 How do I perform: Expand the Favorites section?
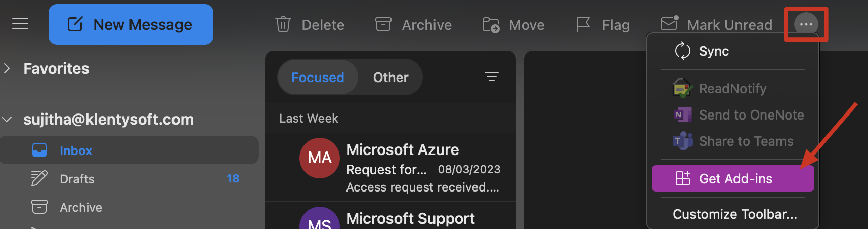click(7, 68)
